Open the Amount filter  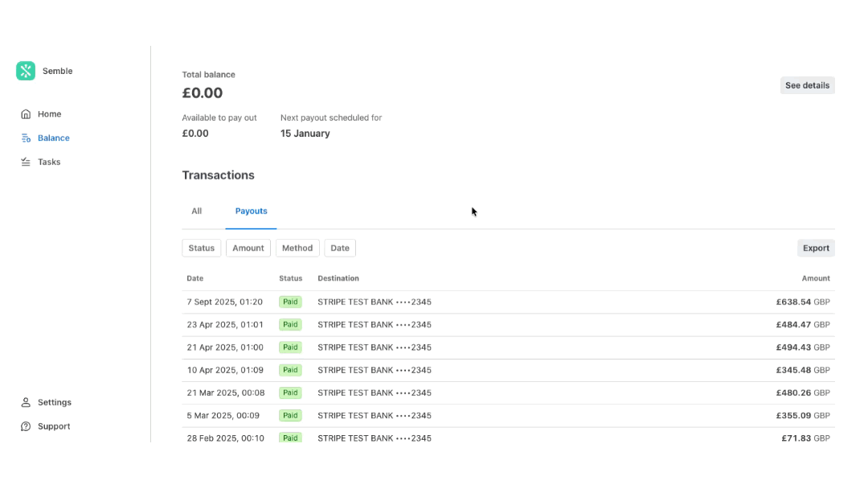coord(248,248)
